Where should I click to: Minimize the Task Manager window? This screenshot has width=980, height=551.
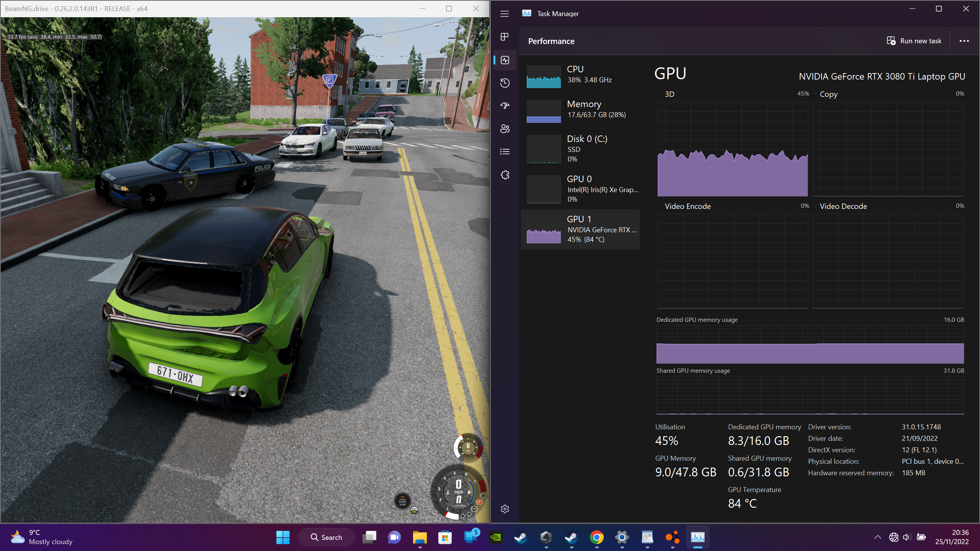tap(912, 8)
